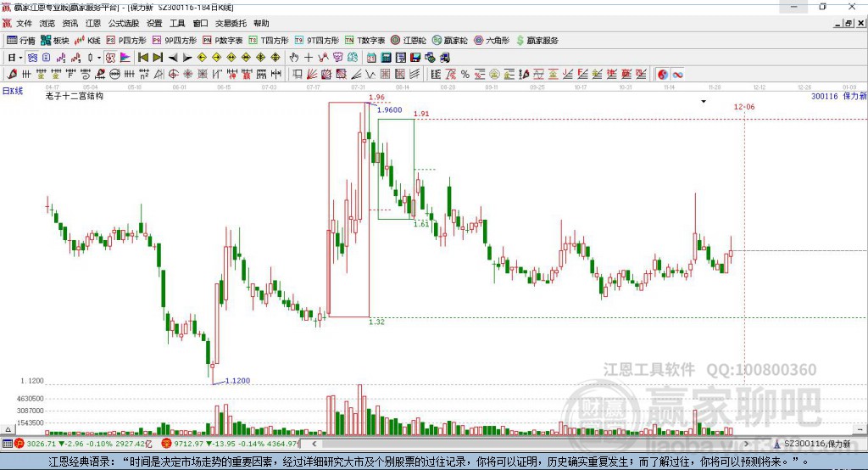Viewport: 868px width, 470px height.
Task: Open the P数字表 number table
Action: pyautogui.click(x=223, y=41)
